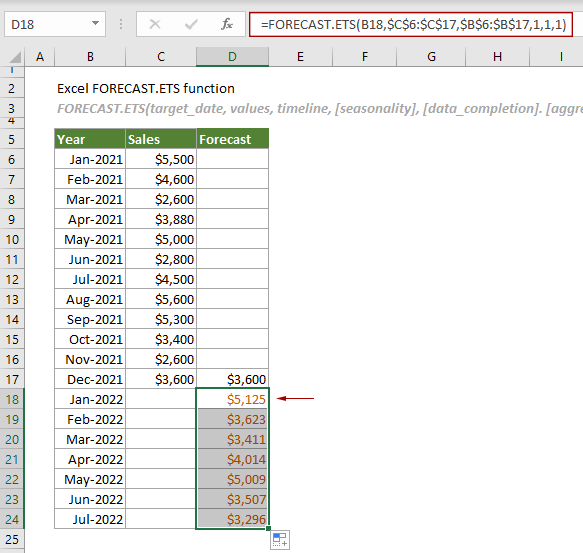Confirm formula entry with the checkmark icon
Viewport: 583px width, 553px height.
(191, 25)
